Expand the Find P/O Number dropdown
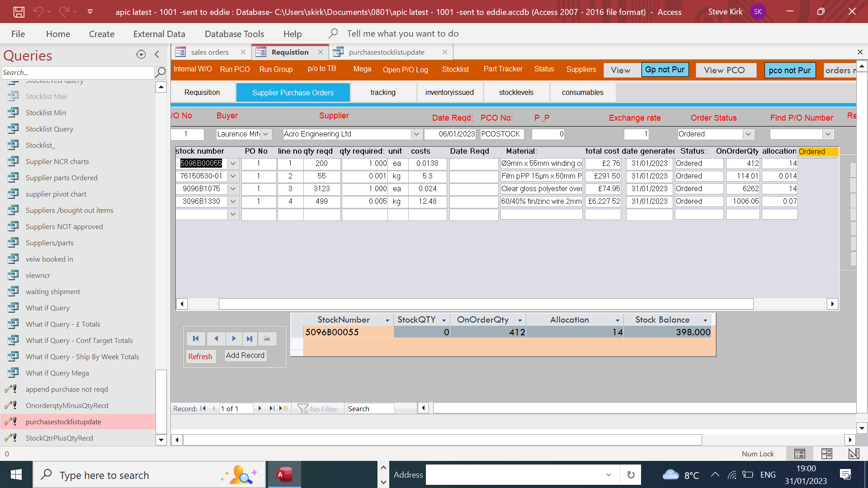Image resolution: width=868 pixels, height=488 pixels. tap(828, 134)
